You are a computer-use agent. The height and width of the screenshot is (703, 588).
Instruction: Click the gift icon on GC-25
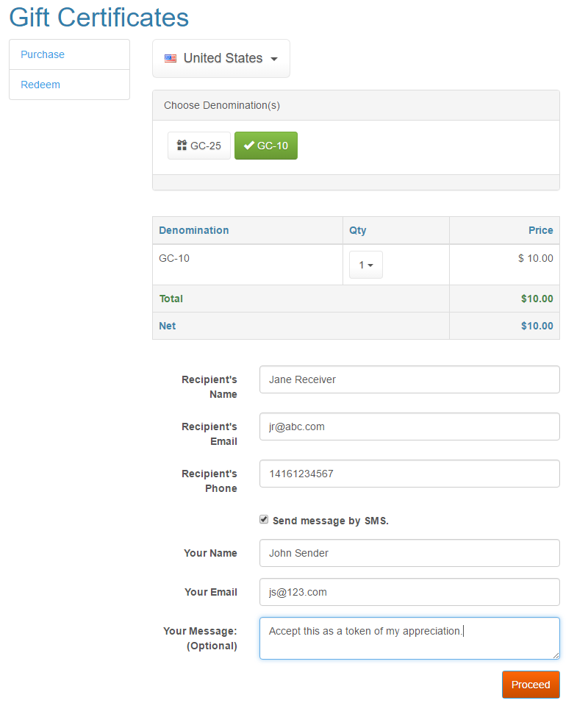[x=182, y=146]
